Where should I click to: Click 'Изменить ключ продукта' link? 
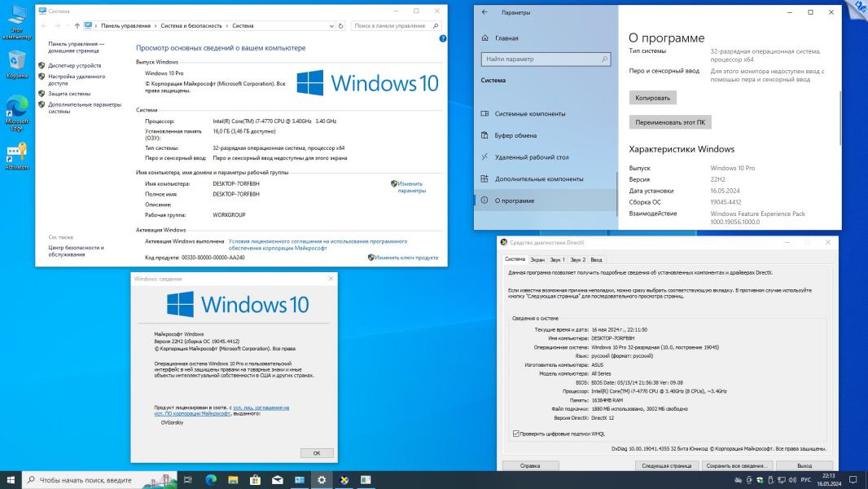pos(406,258)
